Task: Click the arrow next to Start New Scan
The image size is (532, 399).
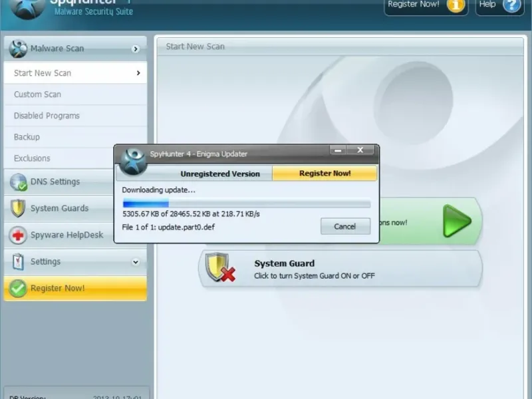Action: (138, 73)
